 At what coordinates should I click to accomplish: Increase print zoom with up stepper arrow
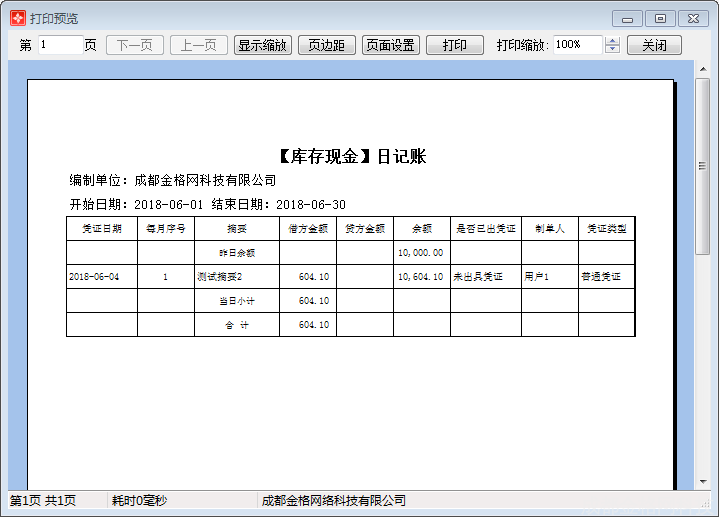pos(613,41)
